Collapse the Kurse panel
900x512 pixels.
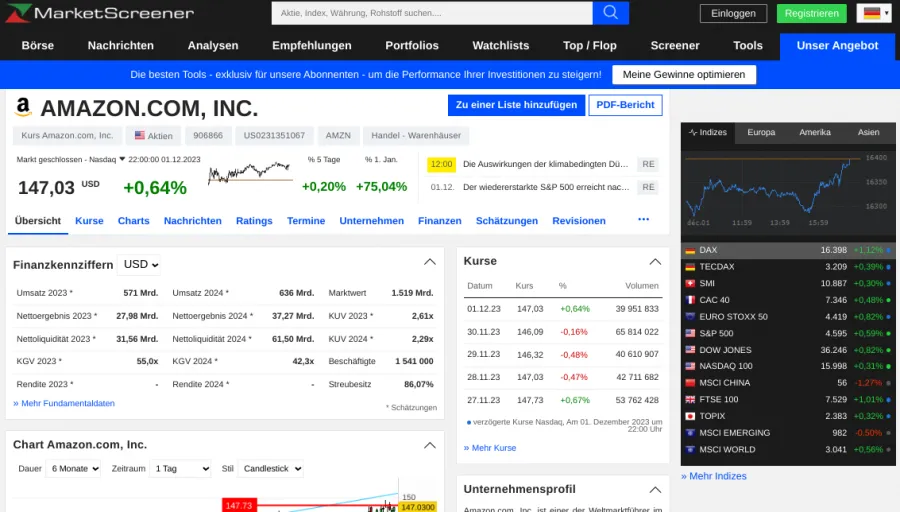[x=655, y=262]
